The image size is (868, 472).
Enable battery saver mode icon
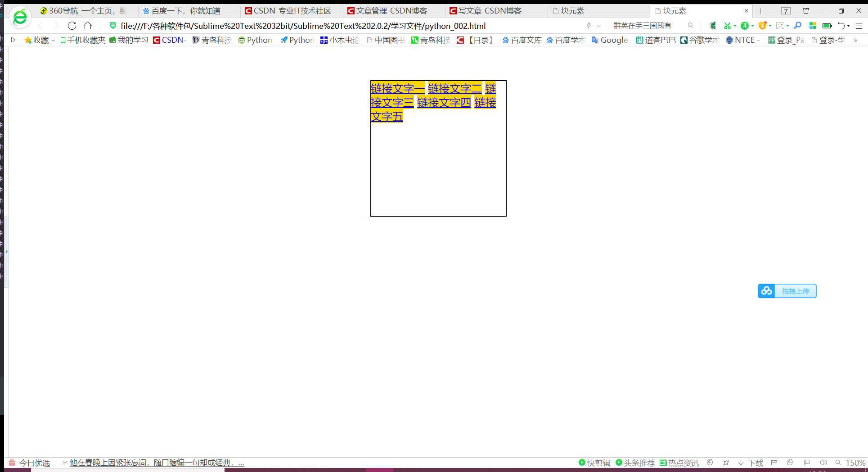click(x=827, y=26)
